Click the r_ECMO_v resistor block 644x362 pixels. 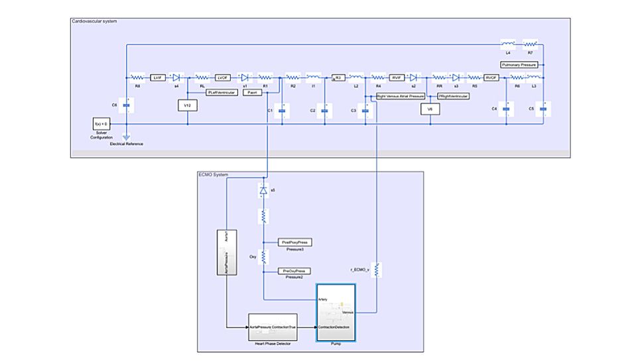376,269
